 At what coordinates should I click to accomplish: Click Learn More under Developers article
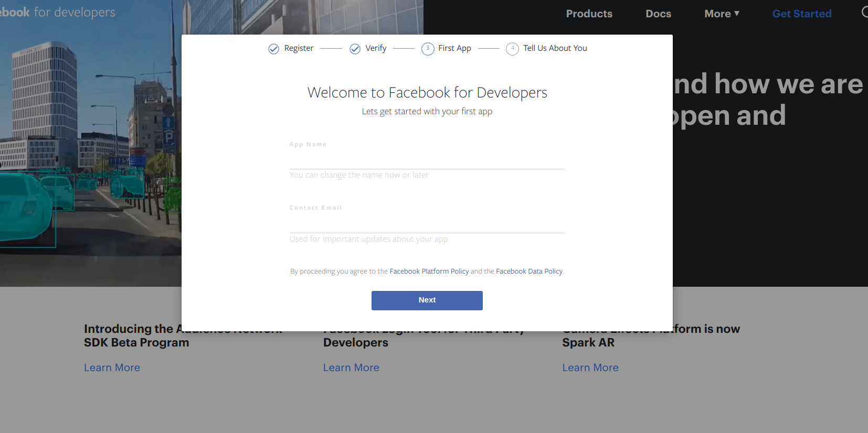click(x=351, y=367)
